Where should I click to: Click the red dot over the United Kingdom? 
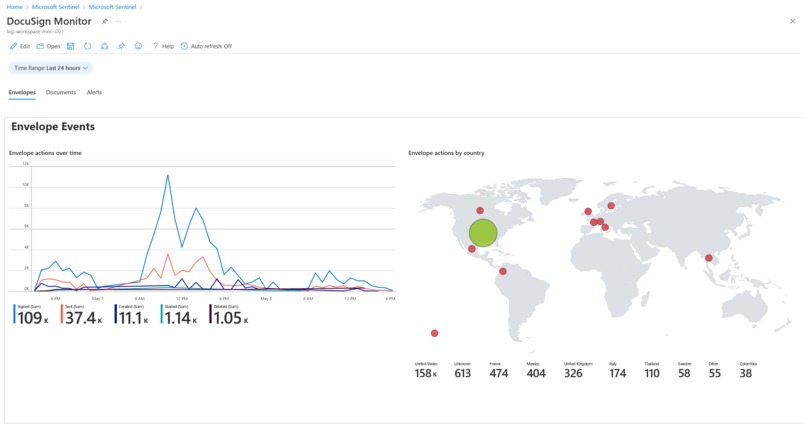point(588,211)
